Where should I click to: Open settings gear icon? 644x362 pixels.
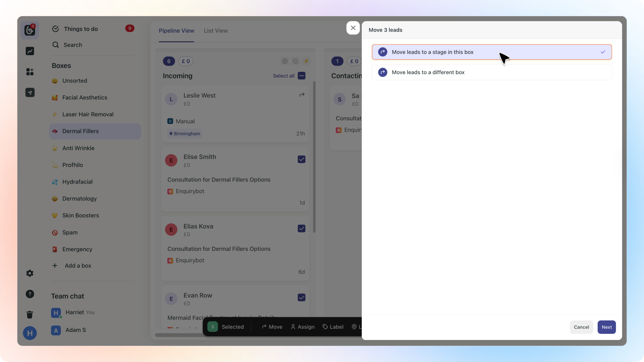click(x=30, y=273)
